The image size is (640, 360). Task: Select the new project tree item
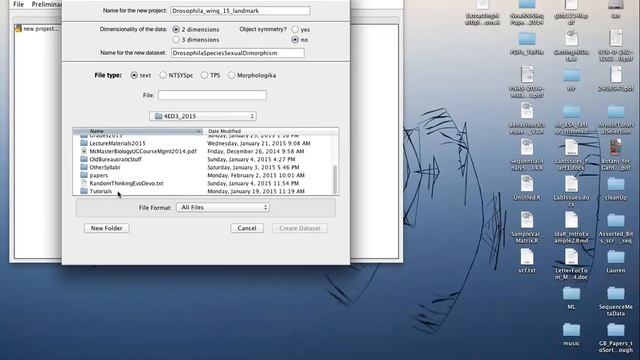[37, 29]
